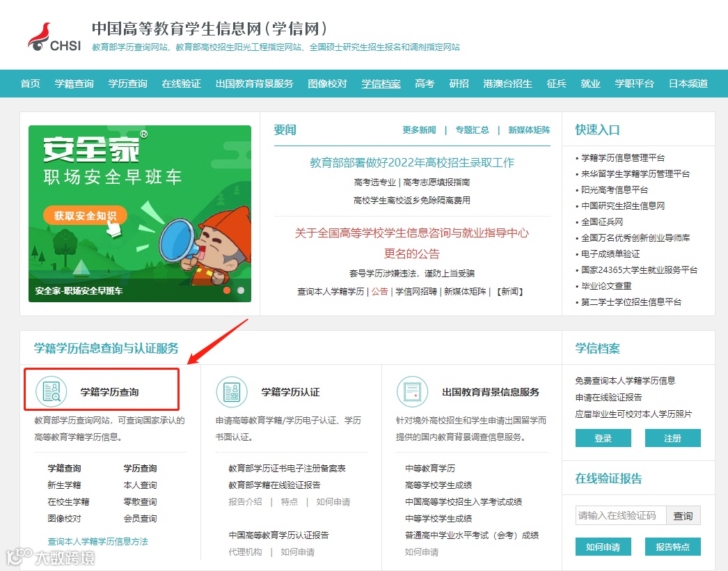The width and height of the screenshot is (728, 571).
Task: Open 研招 navigation item
Action: [459, 84]
